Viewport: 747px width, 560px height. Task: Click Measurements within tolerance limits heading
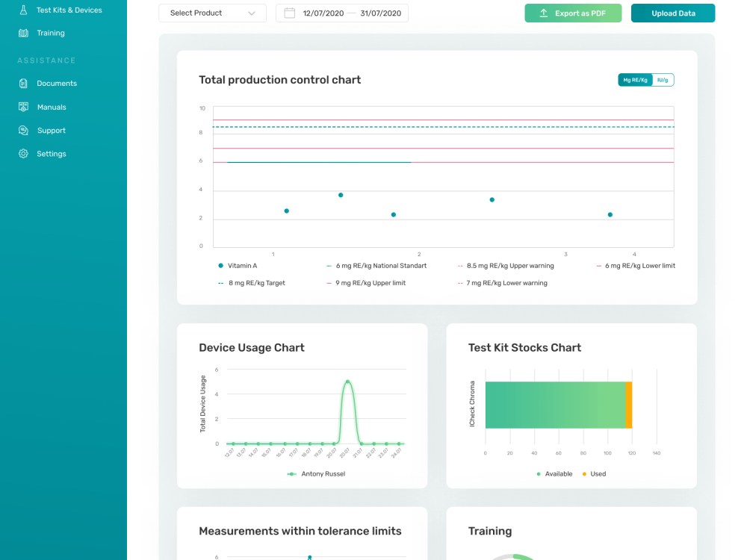pos(300,531)
